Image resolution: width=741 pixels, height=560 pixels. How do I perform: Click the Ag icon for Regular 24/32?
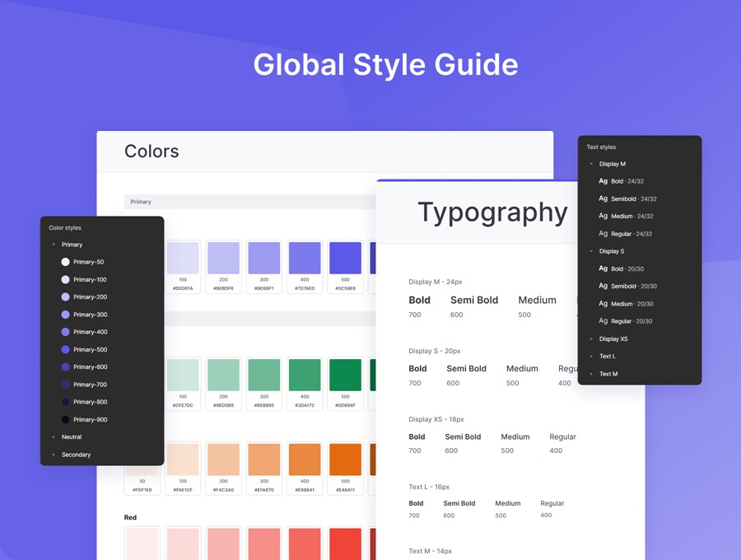pos(604,233)
